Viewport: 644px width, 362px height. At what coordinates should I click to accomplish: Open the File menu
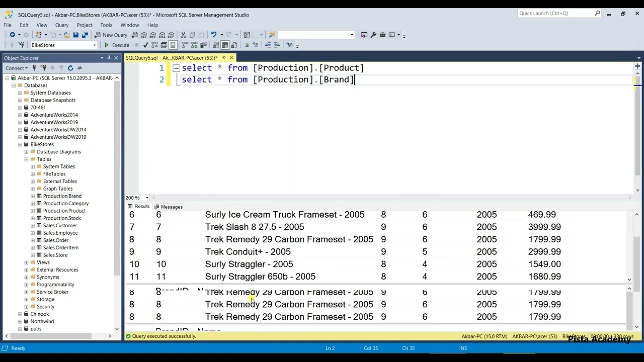coord(8,25)
